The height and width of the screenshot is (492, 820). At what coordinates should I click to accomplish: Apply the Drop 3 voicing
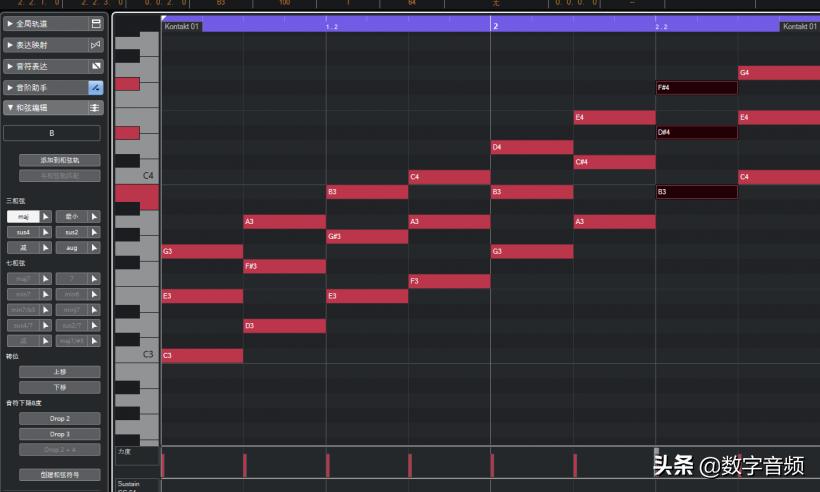[x=60, y=434]
